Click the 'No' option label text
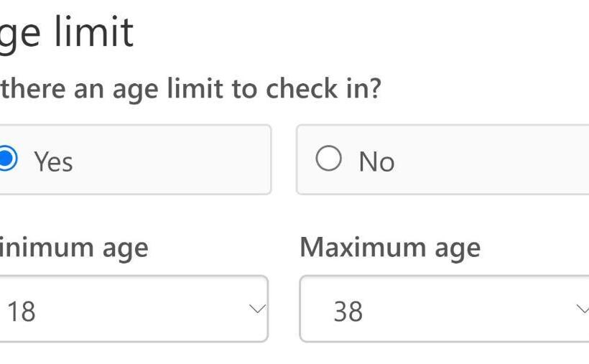 click(x=376, y=162)
